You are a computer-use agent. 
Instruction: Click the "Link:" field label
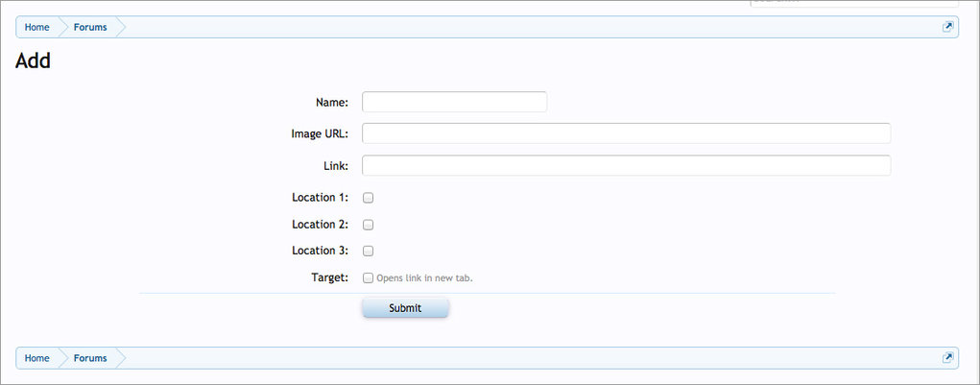click(336, 165)
